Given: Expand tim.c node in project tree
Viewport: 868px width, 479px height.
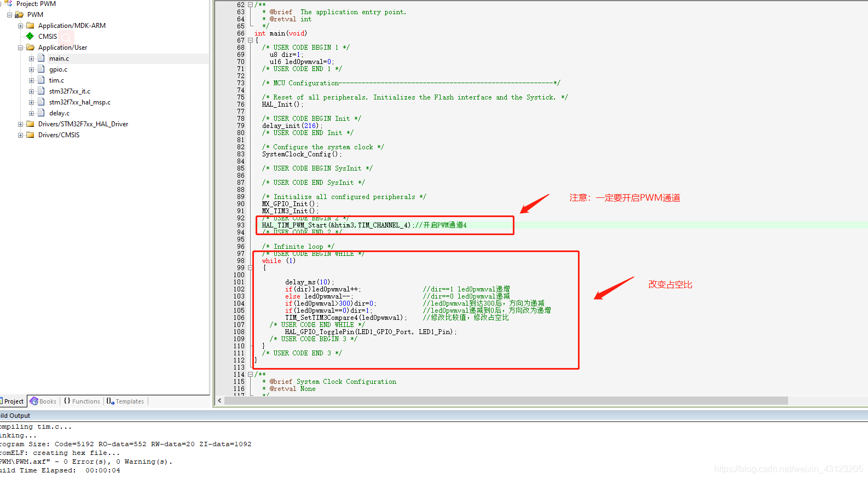Looking at the screenshot, I should pos(31,80).
